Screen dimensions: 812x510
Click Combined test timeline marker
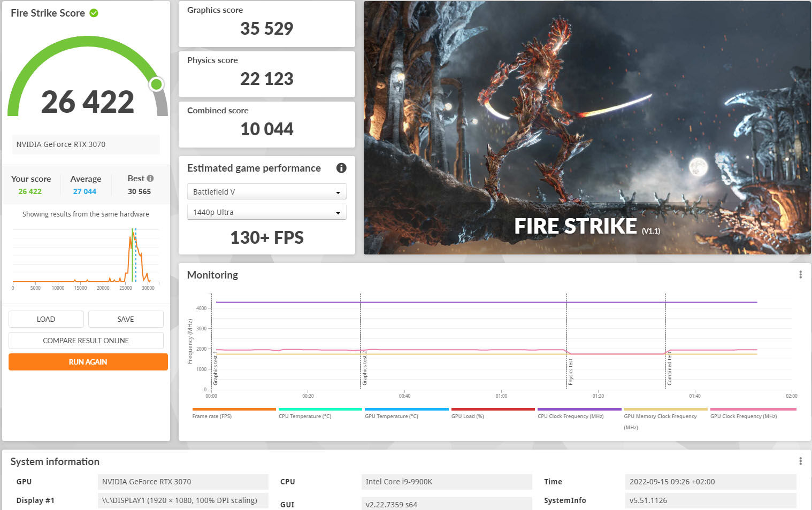click(669, 369)
